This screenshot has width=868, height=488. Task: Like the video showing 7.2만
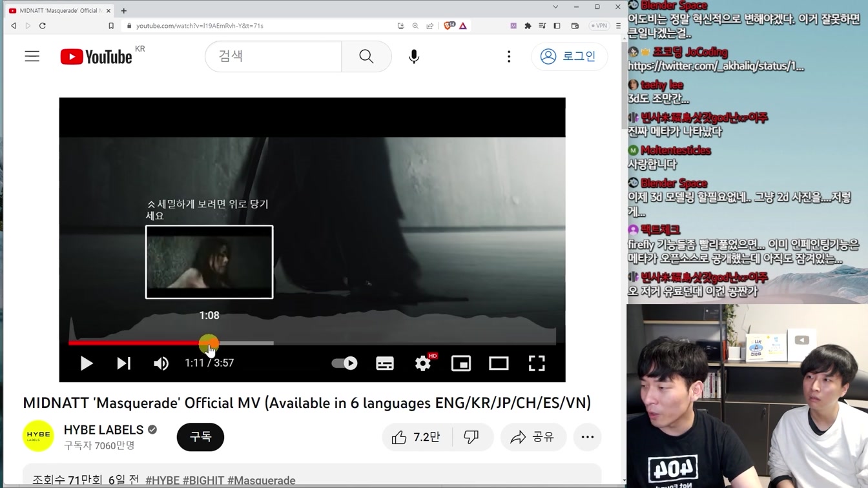[x=417, y=437]
